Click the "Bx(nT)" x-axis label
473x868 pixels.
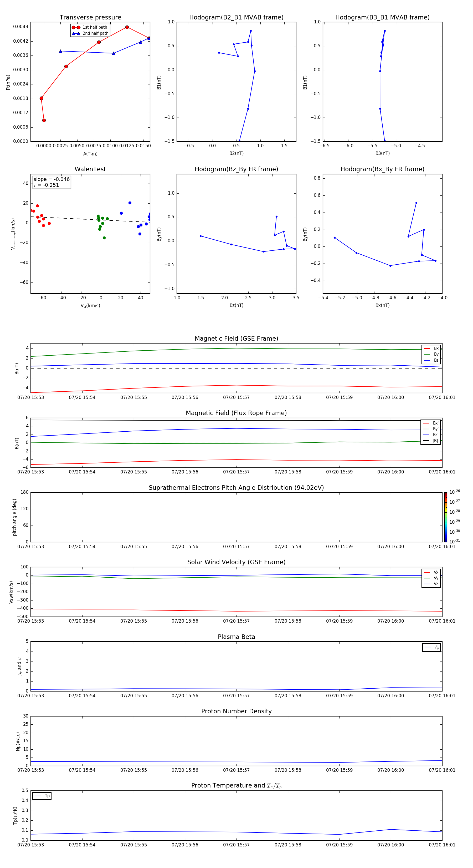(382, 306)
